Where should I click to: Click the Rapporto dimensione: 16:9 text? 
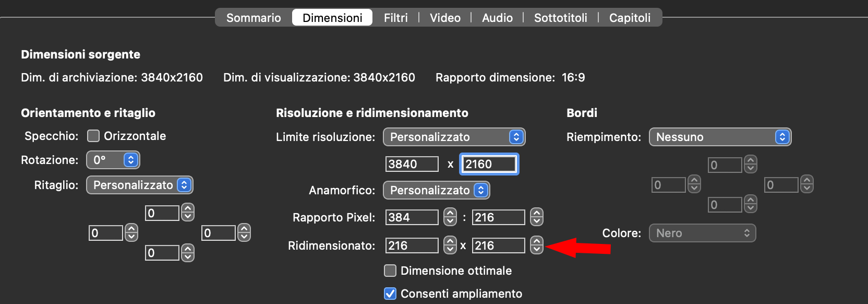[510, 77]
